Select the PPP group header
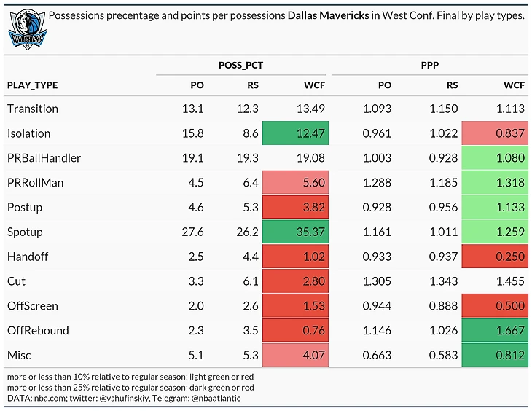532x411 pixels. [x=429, y=65]
